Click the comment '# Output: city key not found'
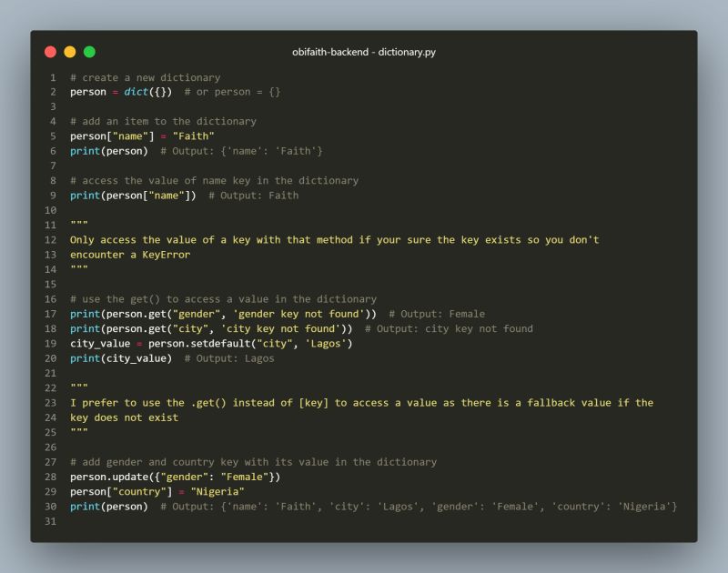The image size is (728, 573). pyautogui.click(x=449, y=329)
